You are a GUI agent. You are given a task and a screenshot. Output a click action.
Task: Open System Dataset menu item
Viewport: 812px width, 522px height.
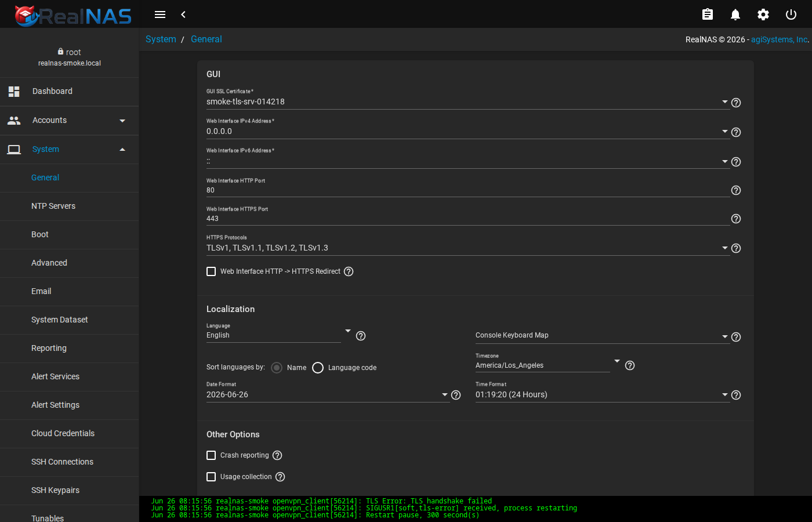70,320
